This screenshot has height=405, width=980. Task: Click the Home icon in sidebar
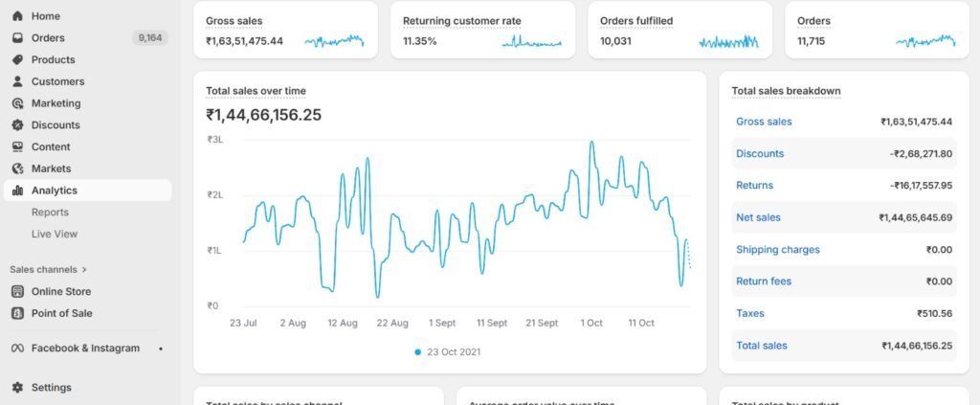(x=17, y=16)
